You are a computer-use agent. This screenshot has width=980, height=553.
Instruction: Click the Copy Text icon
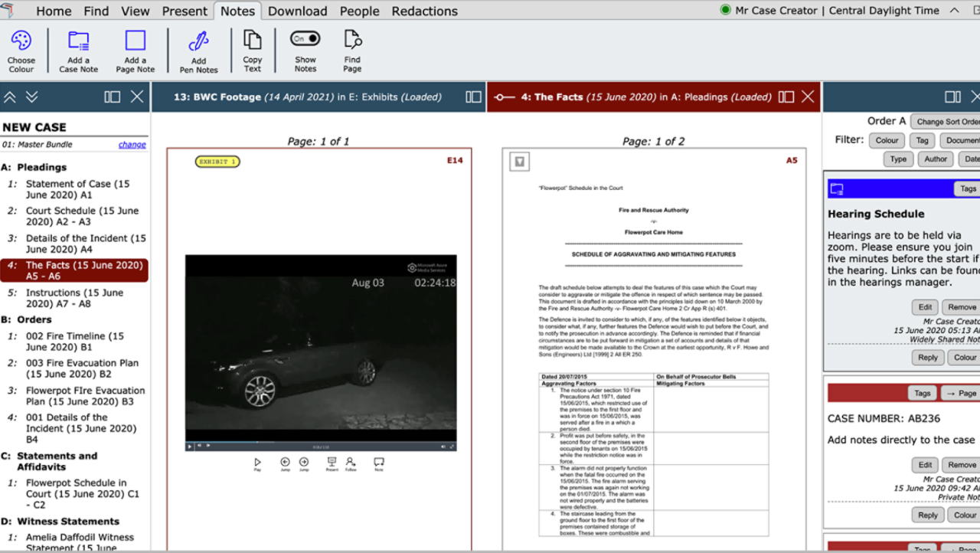[252, 40]
